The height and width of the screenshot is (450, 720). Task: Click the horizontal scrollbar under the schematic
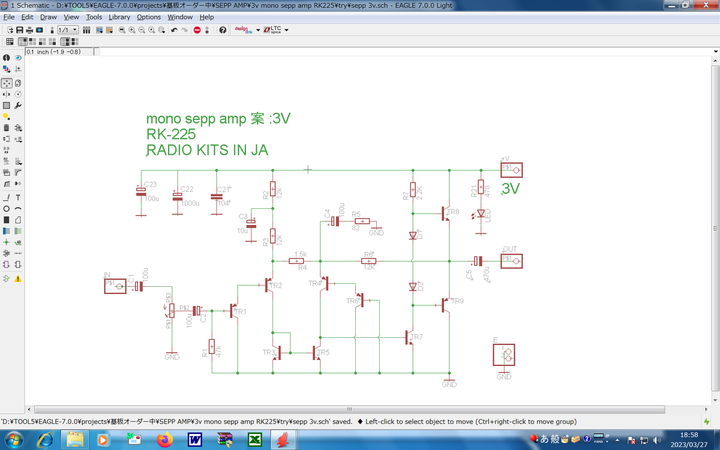click(x=348, y=409)
